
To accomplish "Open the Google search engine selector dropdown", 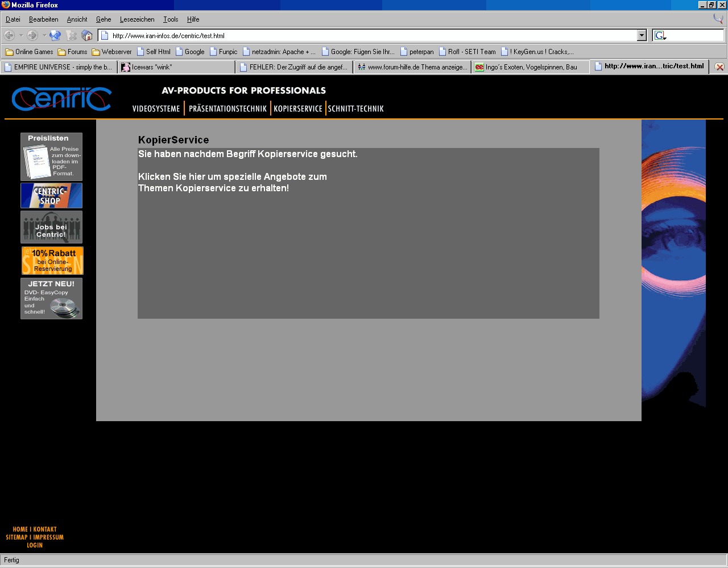I will click(x=660, y=36).
